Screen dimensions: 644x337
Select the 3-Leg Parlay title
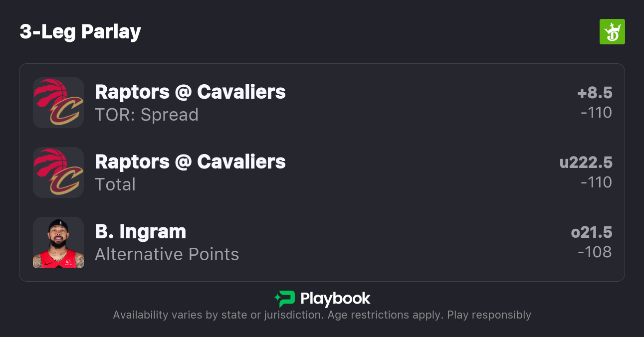pyautogui.click(x=80, y=32)
